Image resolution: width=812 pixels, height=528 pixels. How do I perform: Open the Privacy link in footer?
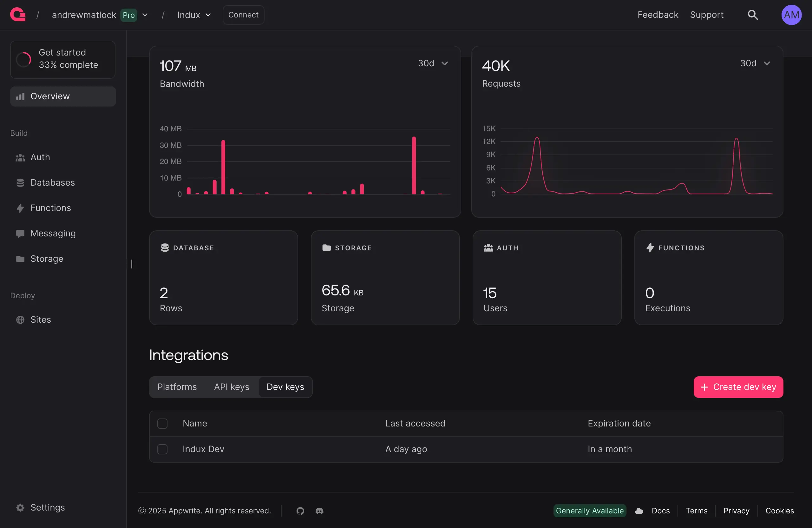click(736, 511)
